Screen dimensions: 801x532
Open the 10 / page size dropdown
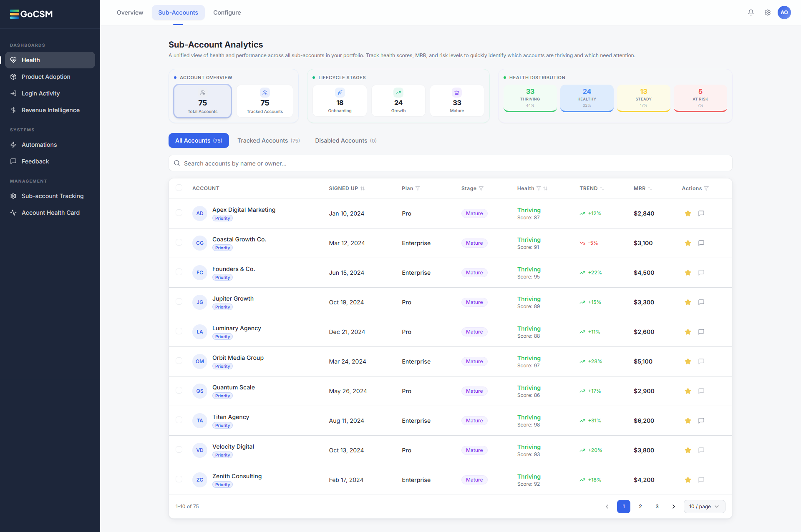click(704, 507)
